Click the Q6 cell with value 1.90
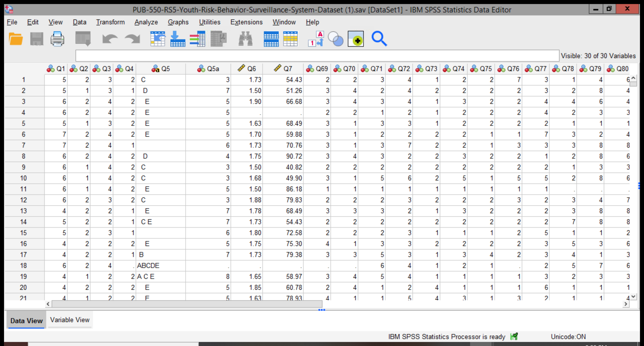The width and height of the screenshot is (644, 346). tap(247, 101)
